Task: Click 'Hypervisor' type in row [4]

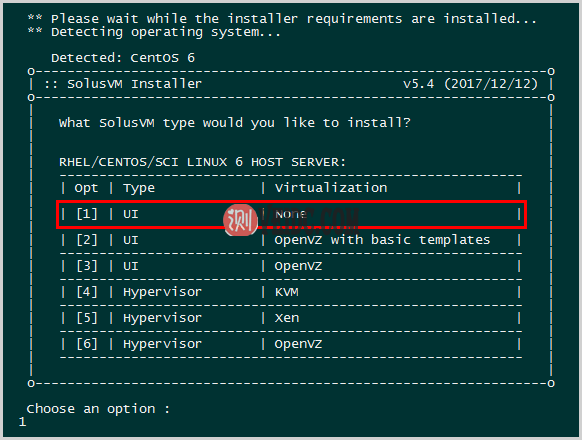Action: pyautogui.click(x=162, y=292)
